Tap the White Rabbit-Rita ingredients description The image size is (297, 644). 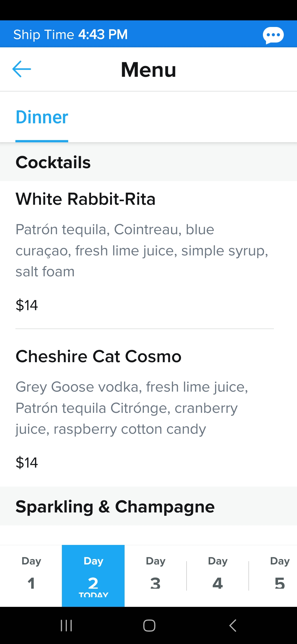(x=142, y=250)
